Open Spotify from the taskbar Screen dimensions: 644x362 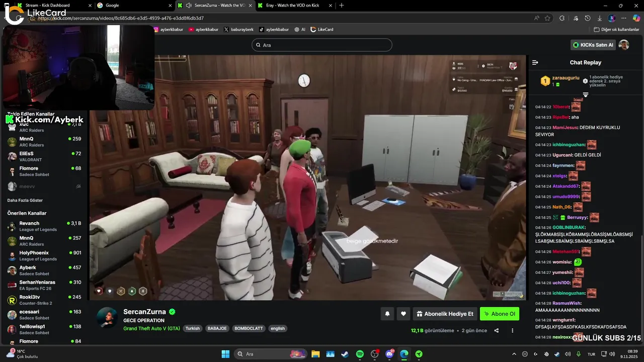[x=360, y=354]
